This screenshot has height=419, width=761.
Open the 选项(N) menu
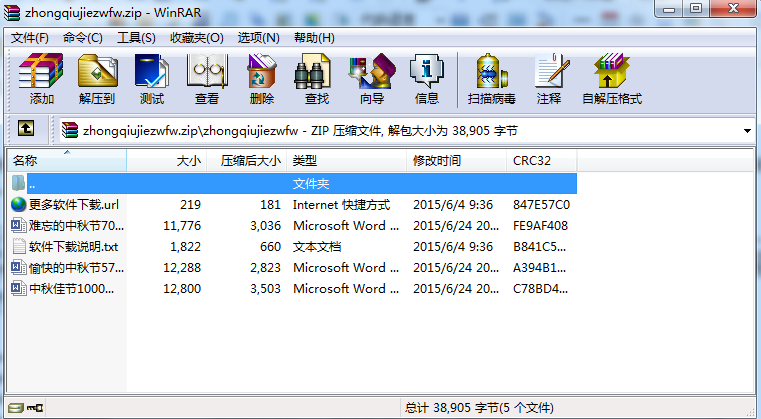(x=259, y=38)
